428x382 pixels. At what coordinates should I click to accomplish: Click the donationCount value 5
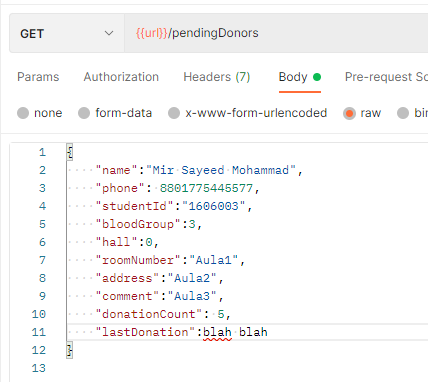[221, 314]
